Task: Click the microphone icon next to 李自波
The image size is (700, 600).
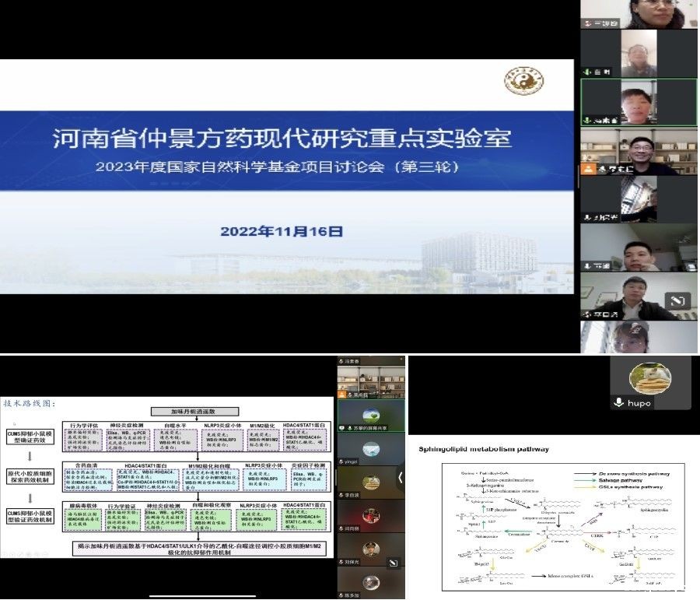Action: pos(339,493)
